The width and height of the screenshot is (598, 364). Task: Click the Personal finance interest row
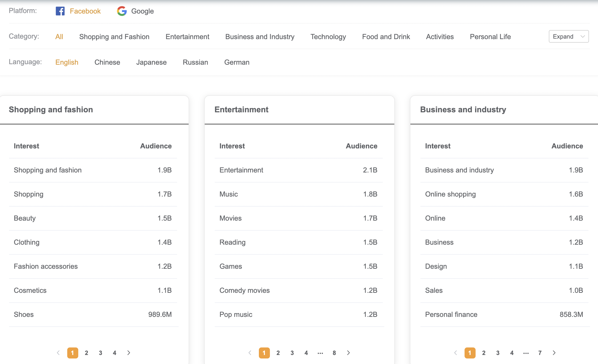504,315
